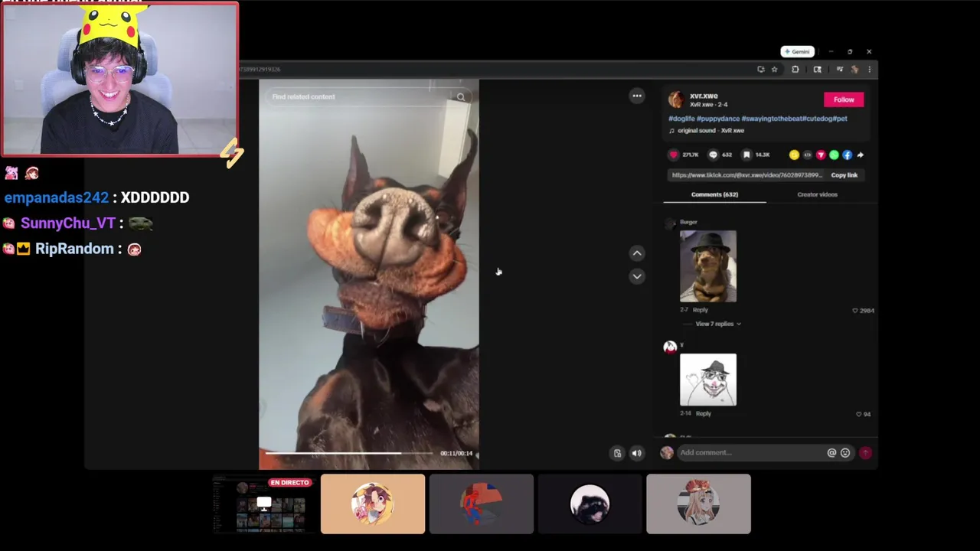
Task: Go to next video with down chevron
Action: pyautogui.click(x=637, y=276)
